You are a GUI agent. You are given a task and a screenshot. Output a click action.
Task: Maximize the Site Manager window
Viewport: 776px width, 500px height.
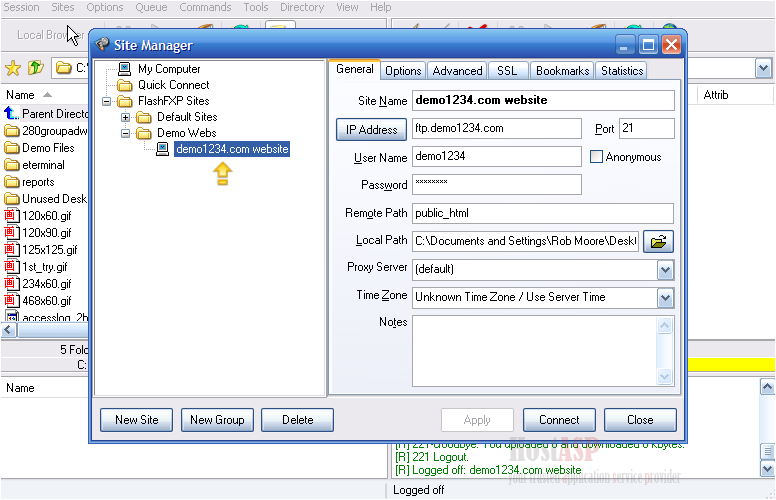648,45
